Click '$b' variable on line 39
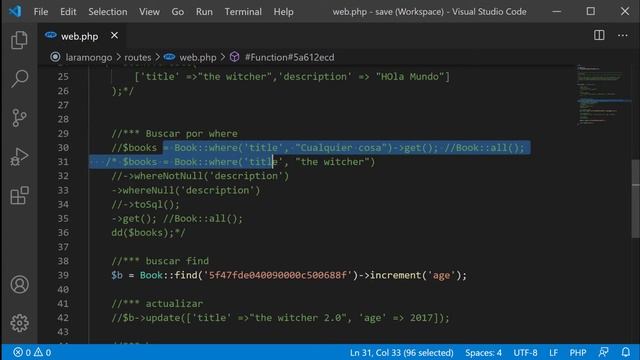Viewport: 640px width, 360px height. [x=117, y=275]
